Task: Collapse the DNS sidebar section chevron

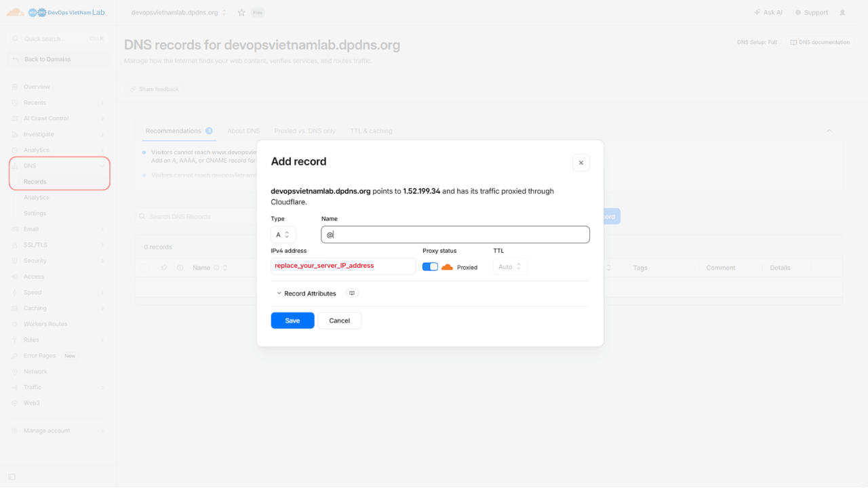Action: coord(102,166)
